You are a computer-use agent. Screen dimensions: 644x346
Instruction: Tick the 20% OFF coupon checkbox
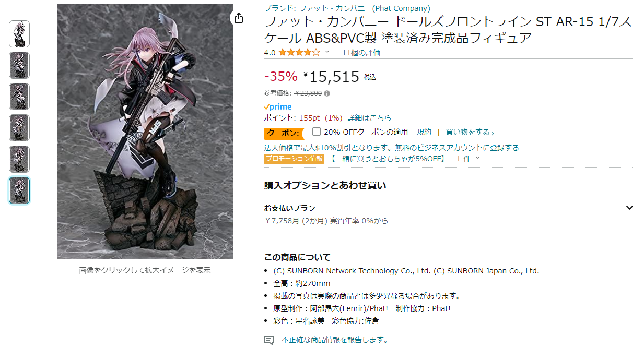point(317,132)
